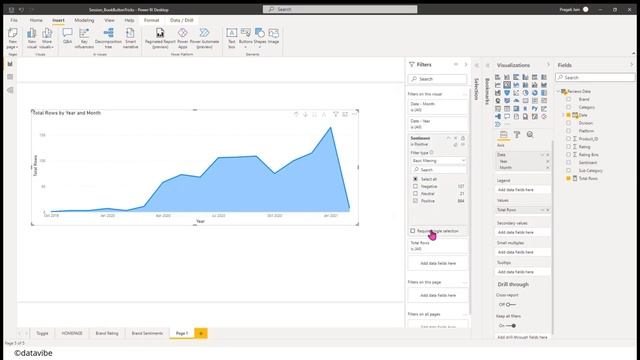Tick the Negative sentiment checkbox
Screen dimensions: 640x360
[415, 186]
